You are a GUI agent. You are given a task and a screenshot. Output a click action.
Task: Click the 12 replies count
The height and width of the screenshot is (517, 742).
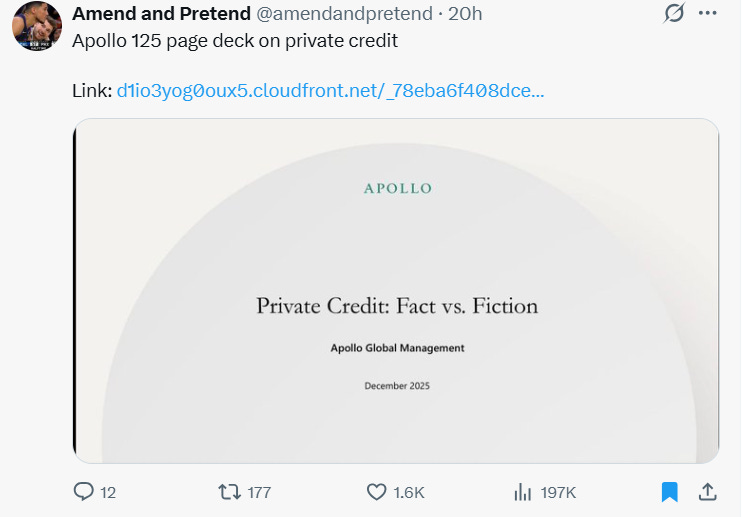[109, 493]
